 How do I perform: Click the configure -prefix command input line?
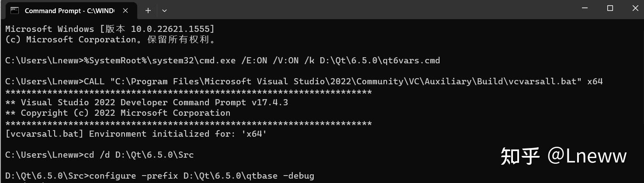(x=159, y=176)
